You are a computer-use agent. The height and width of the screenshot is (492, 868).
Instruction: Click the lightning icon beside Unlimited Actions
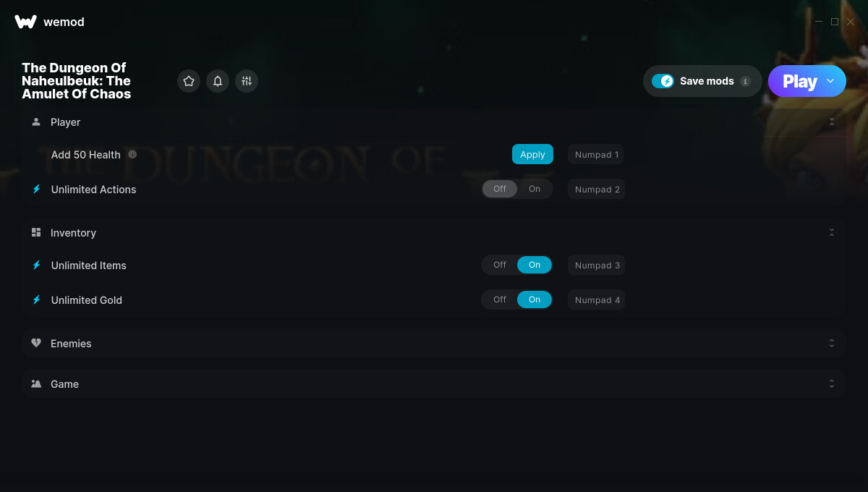pos(36,189)
